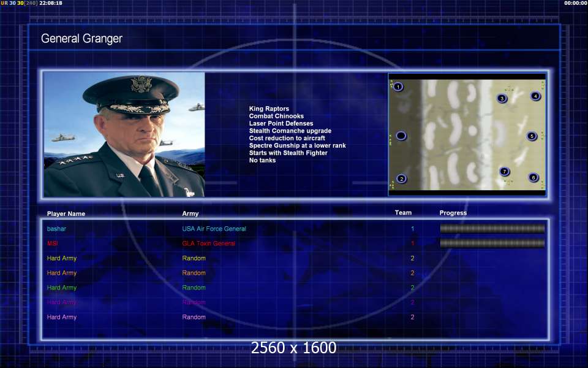Click 'USA Air Force General' army entry
This screenshot has width=588, height=368.
[x=214, y=228]
